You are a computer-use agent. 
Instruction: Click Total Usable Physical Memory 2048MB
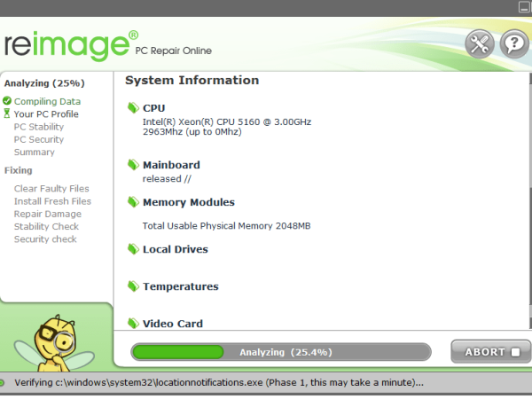click(227, 226)
